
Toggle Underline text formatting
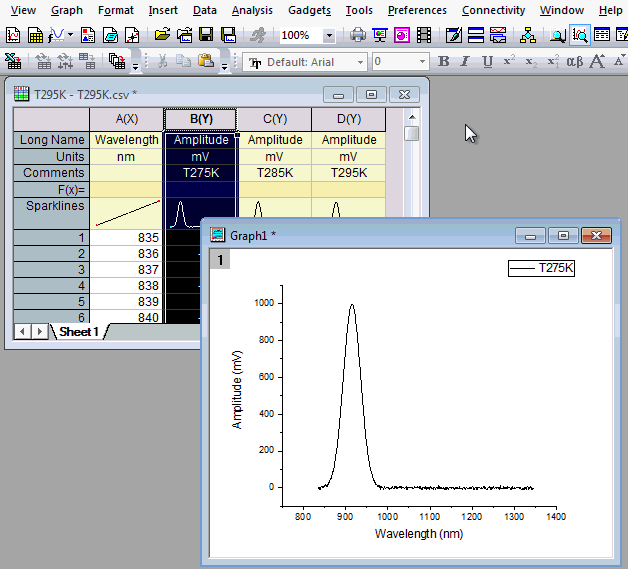point(487,62)
